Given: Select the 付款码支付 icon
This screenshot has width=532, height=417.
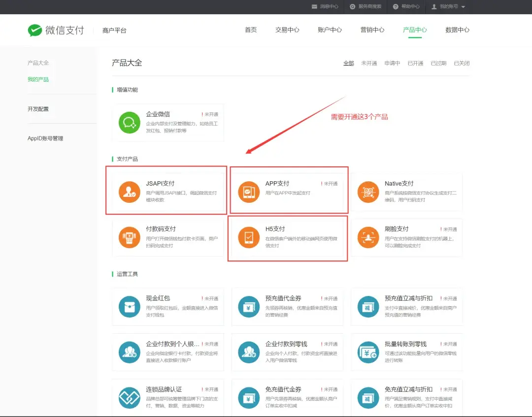Looking at the screenshot, I should [129, 238].
